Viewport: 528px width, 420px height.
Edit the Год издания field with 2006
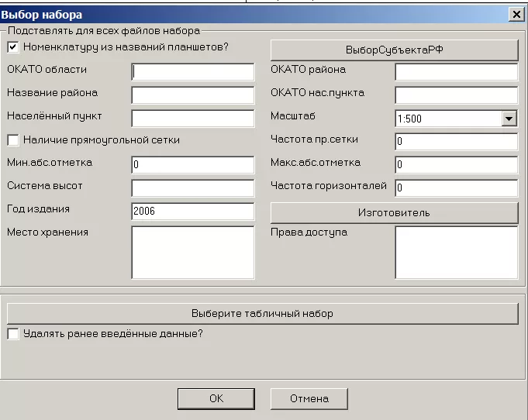tap(192, 212)
